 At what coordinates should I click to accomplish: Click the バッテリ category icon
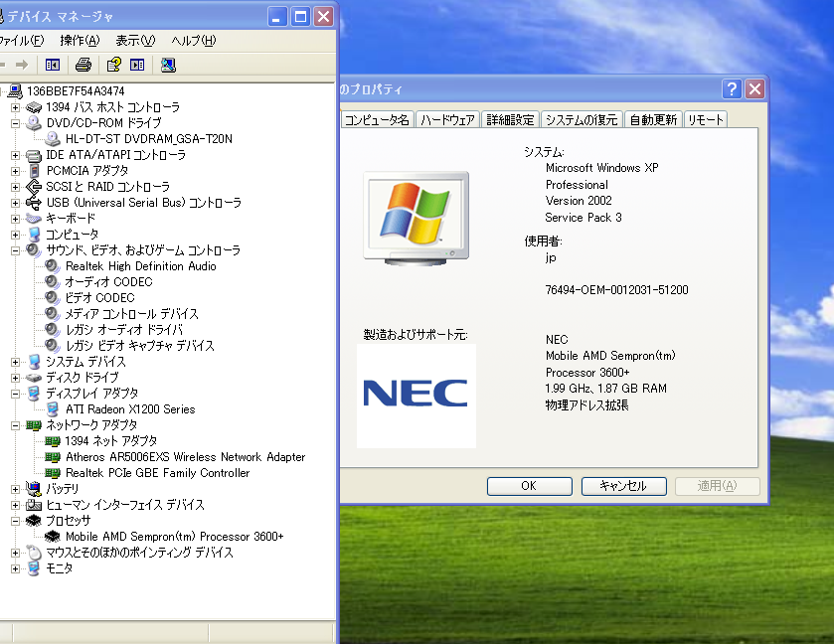34,488
